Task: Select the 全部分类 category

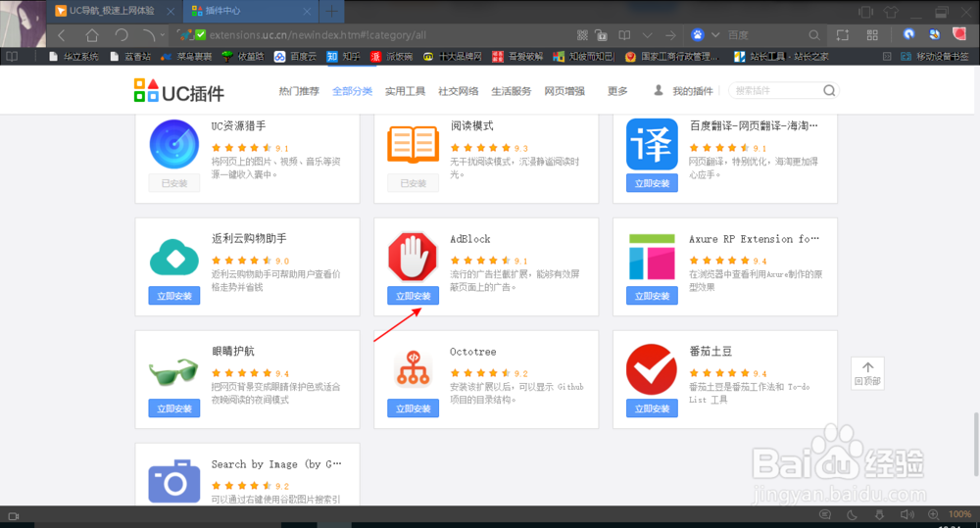Action: click(352, 91)
